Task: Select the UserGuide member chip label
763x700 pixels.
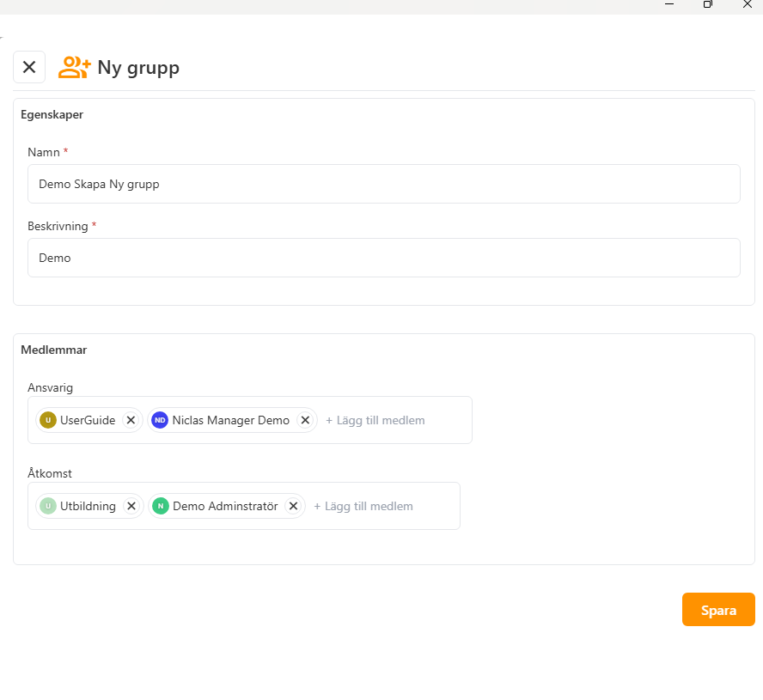Action: 88,420
